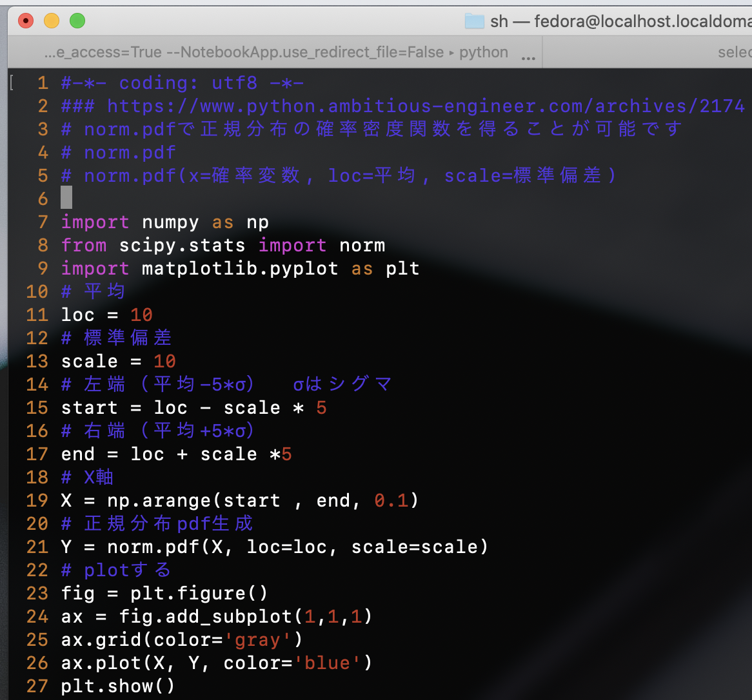The image size is (752, 700).
Task: Click "plt.show()" on line 27
Action: 117,686
